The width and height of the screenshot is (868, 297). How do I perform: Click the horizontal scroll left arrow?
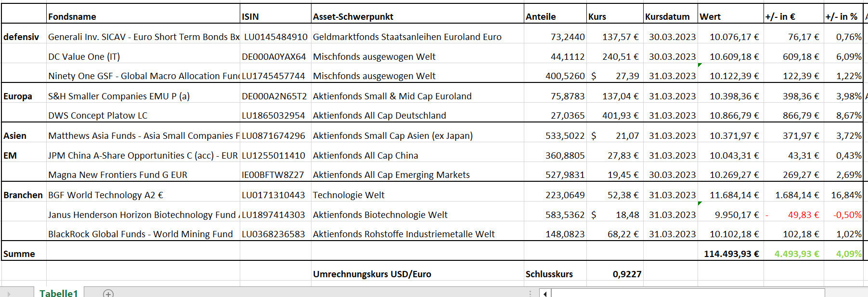[545, 293]
